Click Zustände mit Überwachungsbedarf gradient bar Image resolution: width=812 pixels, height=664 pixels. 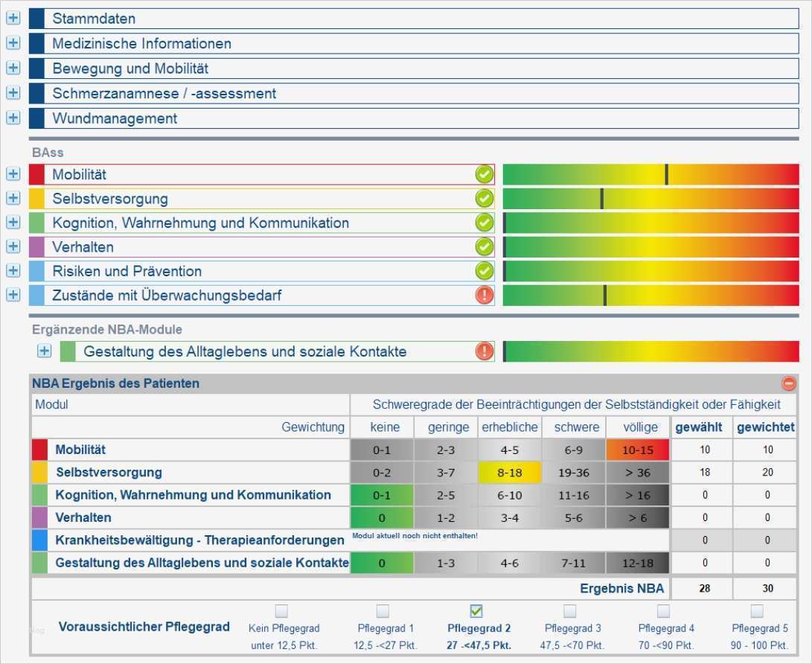tap(650, 296)
